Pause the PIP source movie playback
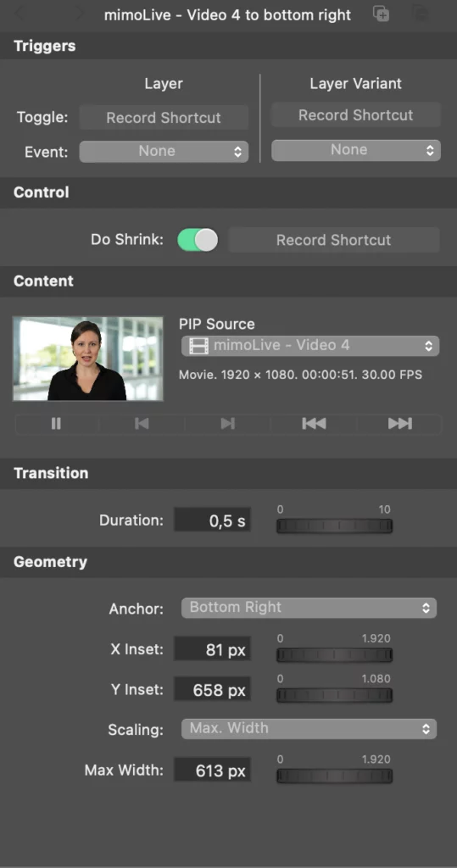The height and width of the screenshot is (868, 457). point(56,424)
